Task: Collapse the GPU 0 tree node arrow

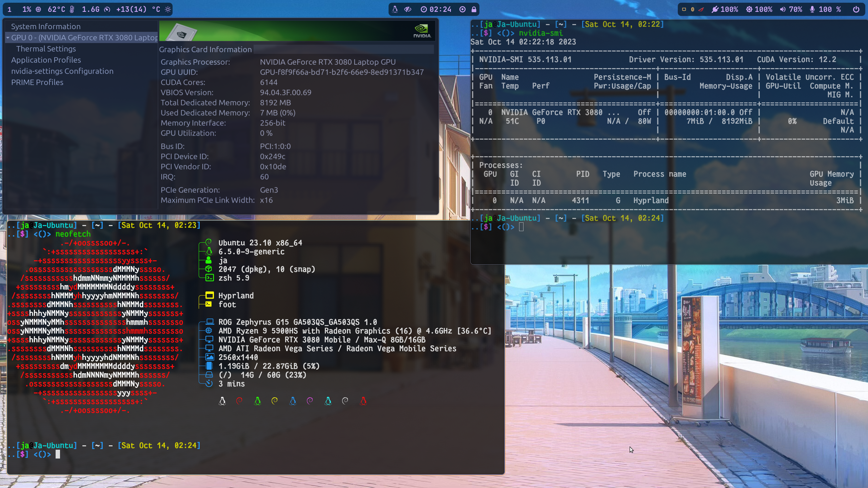Action: pyautogui.click(x=7, y=38)
